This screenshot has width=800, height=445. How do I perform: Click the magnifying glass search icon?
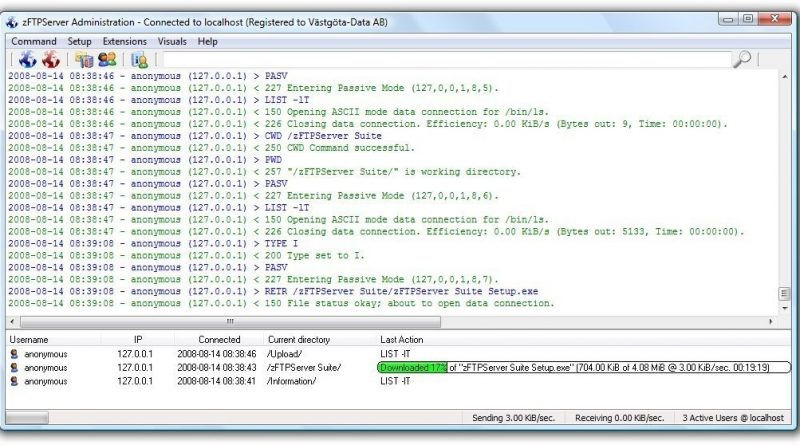[741, 59]
